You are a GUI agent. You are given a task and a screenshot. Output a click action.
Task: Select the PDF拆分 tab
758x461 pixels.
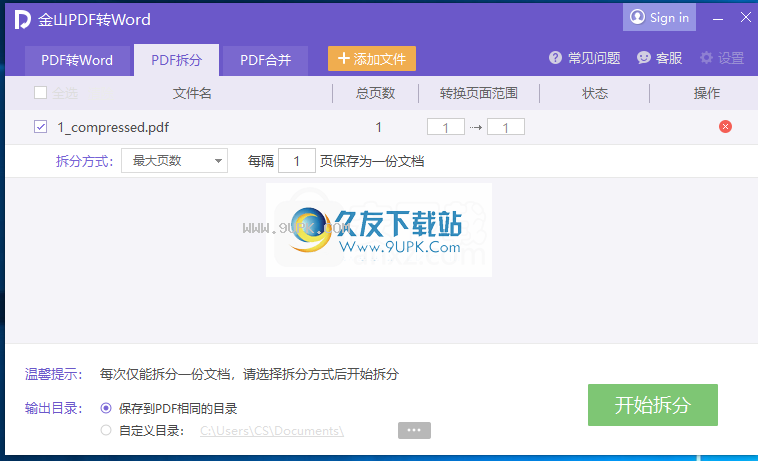176,60
